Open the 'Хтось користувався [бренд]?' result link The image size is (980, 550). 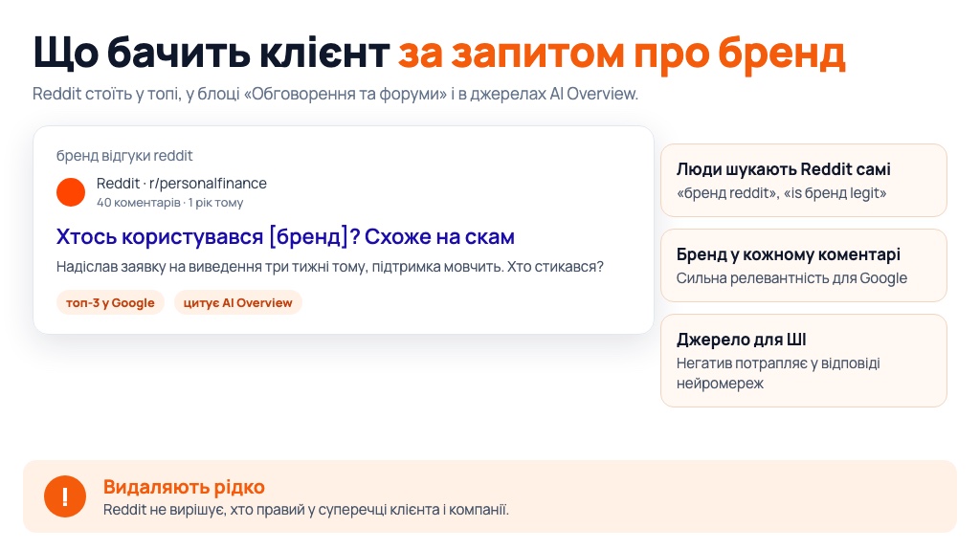(x=285, y=237)
